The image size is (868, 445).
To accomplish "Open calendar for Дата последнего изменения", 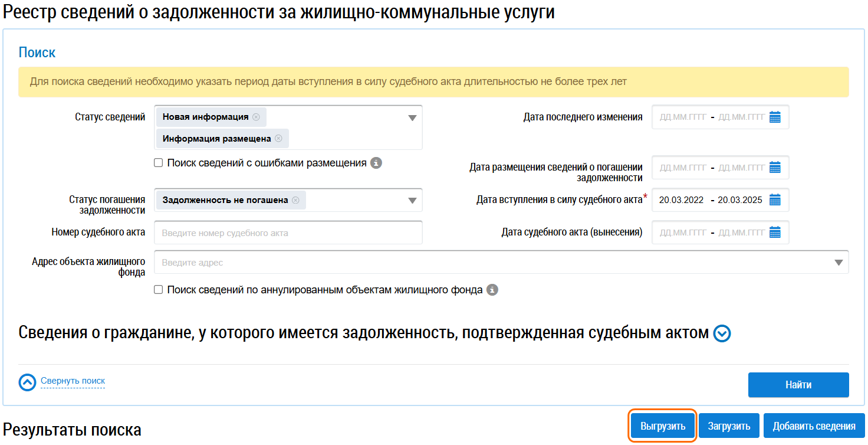I will (775, 117).
